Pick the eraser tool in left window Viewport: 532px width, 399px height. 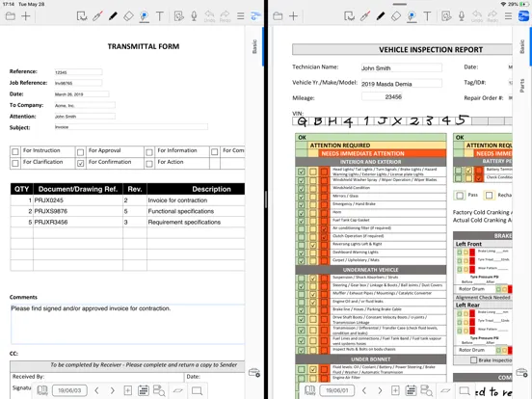pos(128,16)
